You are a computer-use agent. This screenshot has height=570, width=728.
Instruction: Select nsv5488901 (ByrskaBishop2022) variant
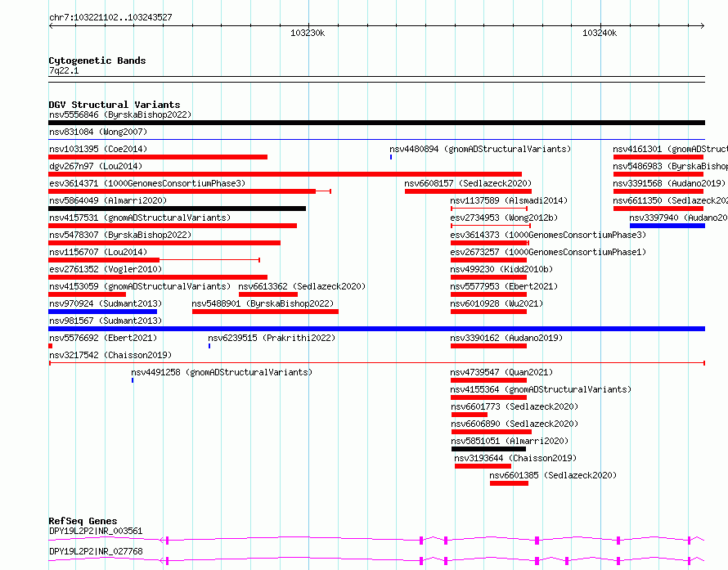tap(263, 303)
